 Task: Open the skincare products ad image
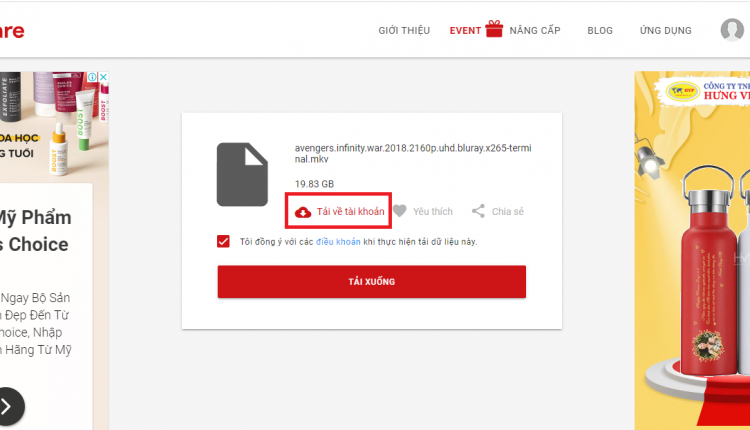coord(54,127)
